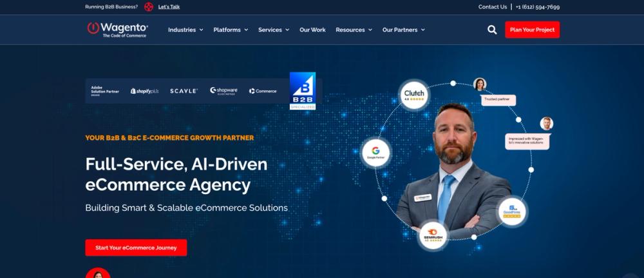Viewport: 644px width, 278px height.
Task: Click the woman's avatar above Trusted partner
Action: click(480, 84)
